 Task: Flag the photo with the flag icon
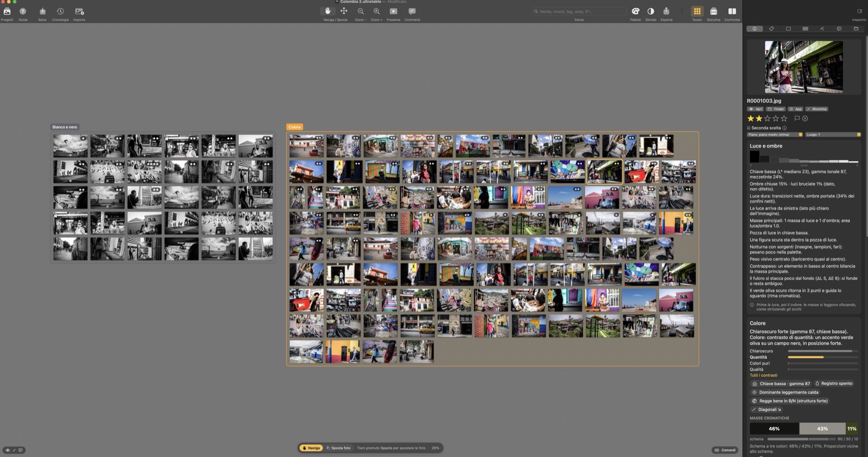(797, 119)
